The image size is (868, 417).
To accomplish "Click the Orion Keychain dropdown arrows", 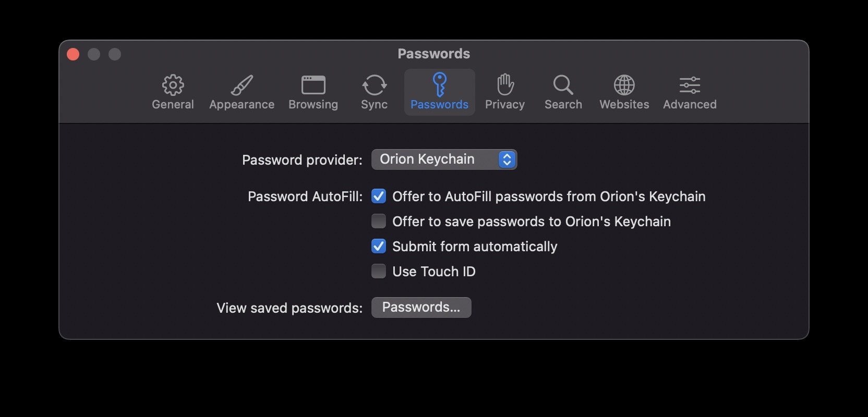I will point(507,160).
